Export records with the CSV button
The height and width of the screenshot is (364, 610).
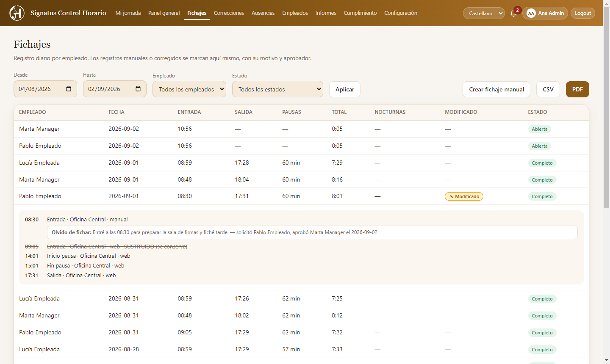pos(548,89)
